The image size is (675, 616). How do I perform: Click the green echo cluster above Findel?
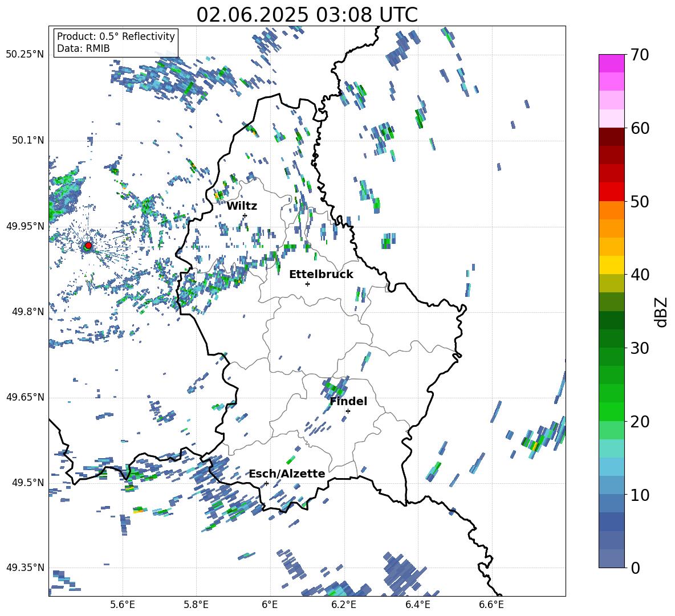click(335, 387)
